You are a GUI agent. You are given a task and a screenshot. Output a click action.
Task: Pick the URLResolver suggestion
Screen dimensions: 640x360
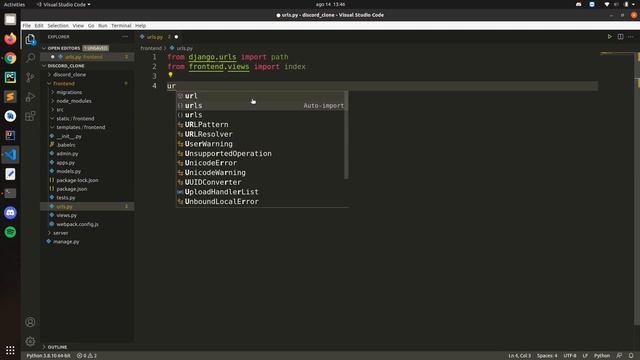[260, 134]
